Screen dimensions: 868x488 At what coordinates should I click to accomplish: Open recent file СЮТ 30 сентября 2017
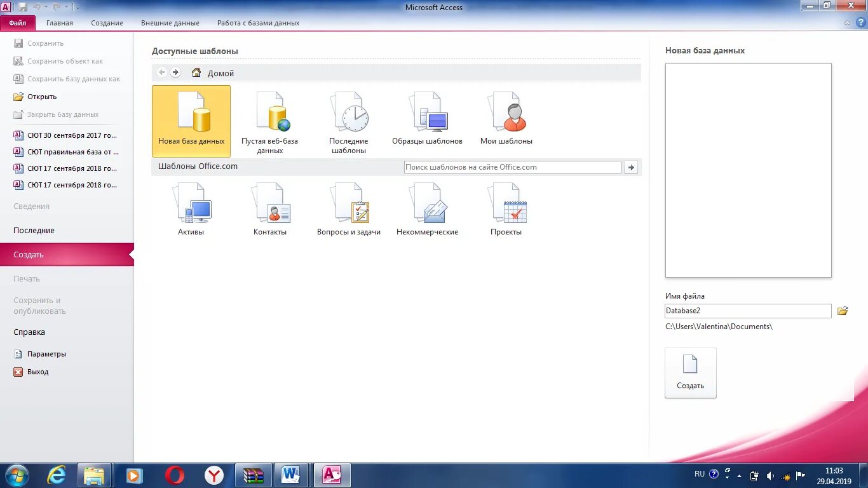(67, 135)
